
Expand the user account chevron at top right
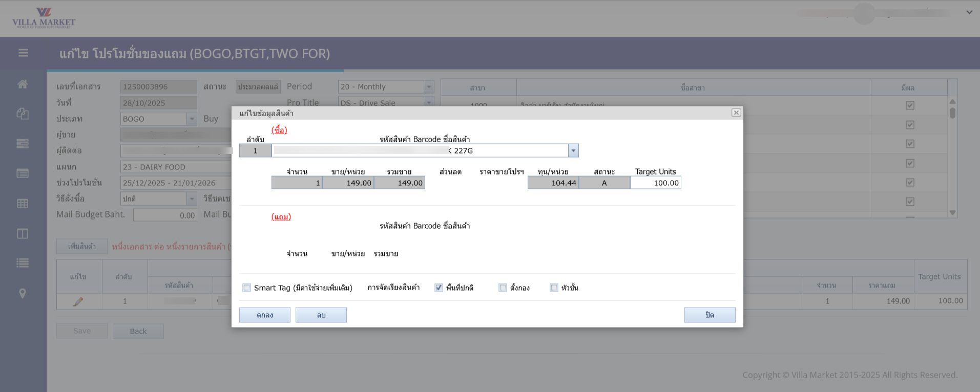(x=969, y=12)
